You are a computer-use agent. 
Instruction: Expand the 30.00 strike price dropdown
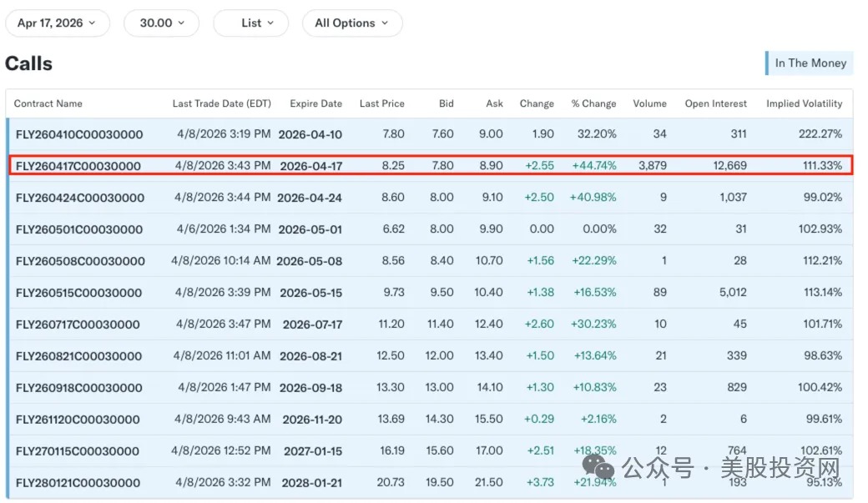[161, 23]
